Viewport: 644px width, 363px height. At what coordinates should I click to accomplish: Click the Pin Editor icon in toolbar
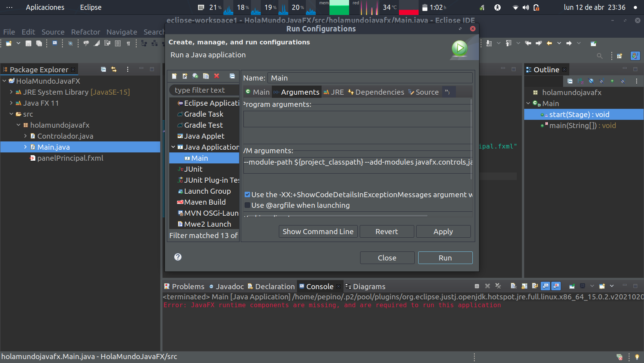pyautogui.click(x=593, y=44)
